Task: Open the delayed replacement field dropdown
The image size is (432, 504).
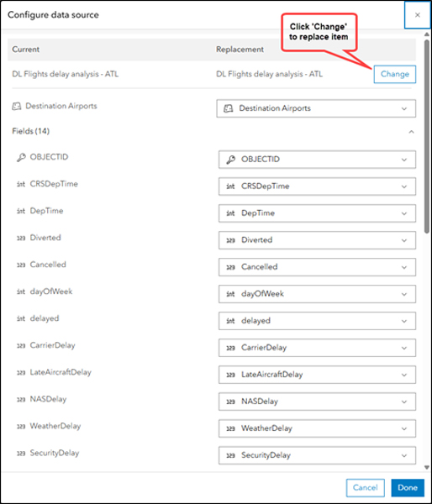Action: point(317,321)
